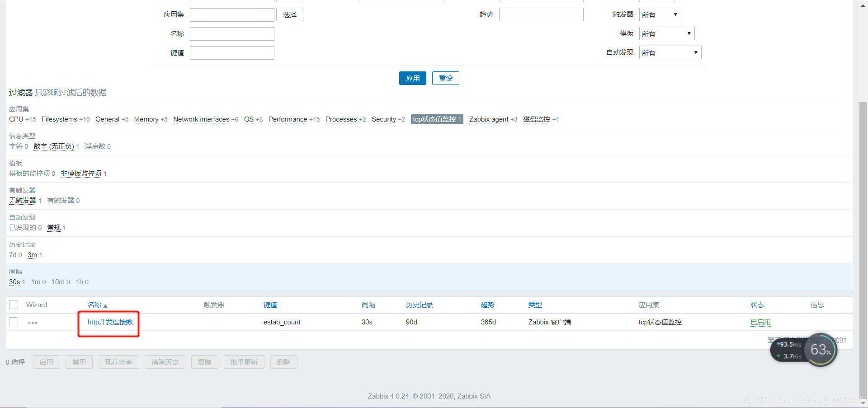Screen dimensions: 868x408
Task: Tick the checkbox for the http并发连接数 row
Action: point(14,322)
